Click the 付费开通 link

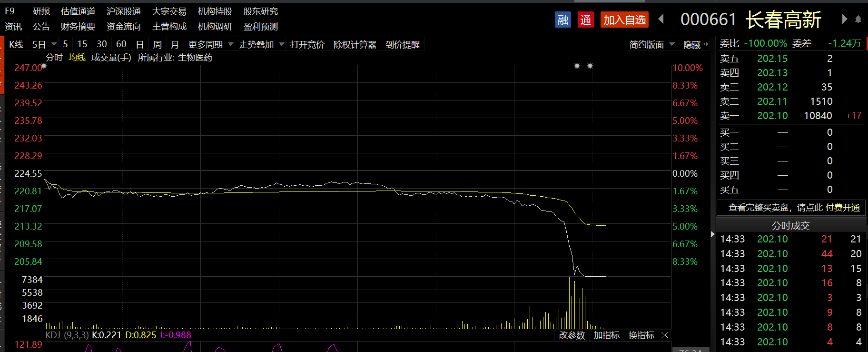(843, 208)
